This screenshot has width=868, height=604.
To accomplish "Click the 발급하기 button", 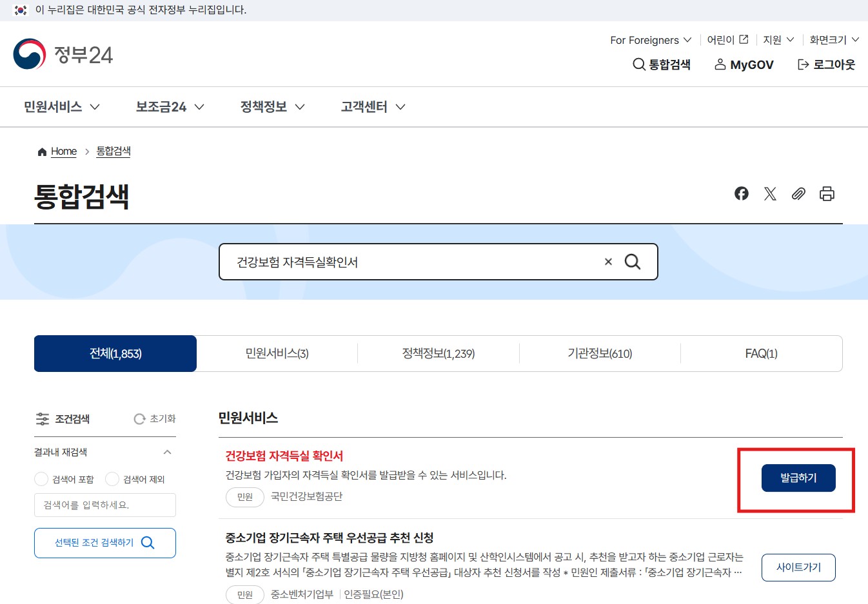I will tap(798, 478).
